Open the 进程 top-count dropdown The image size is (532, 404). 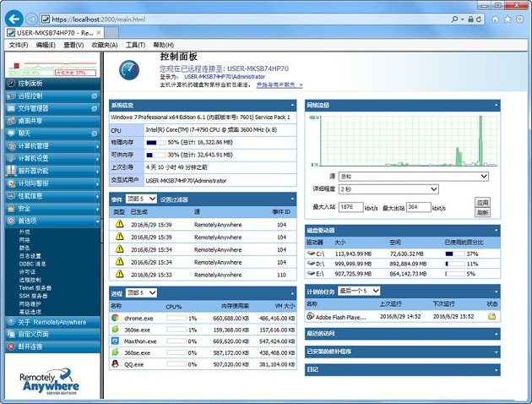click(141, 292)
